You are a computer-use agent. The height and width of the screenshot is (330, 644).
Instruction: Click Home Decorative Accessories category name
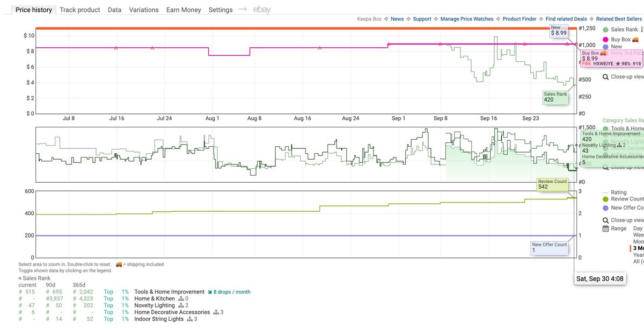point(172,312)
